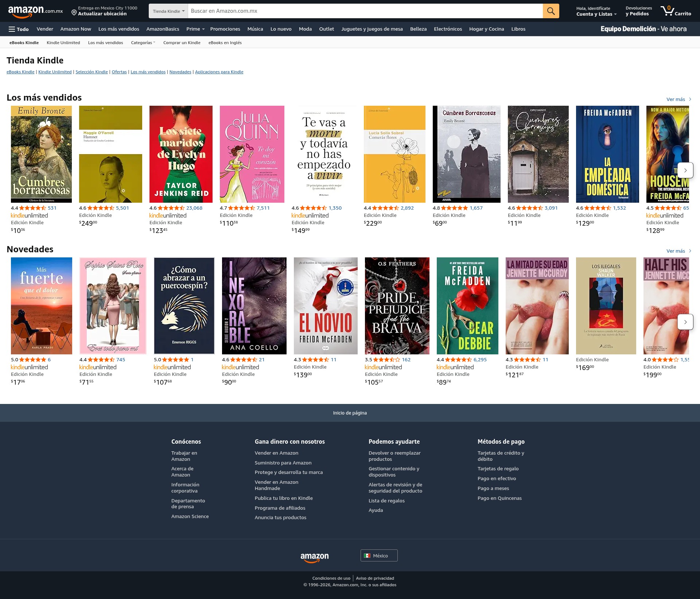Image resolution: width=700 pixels, height=599 pixels.
Task: Open La Empleada Doméstica book cover
Action: [607, 154]
